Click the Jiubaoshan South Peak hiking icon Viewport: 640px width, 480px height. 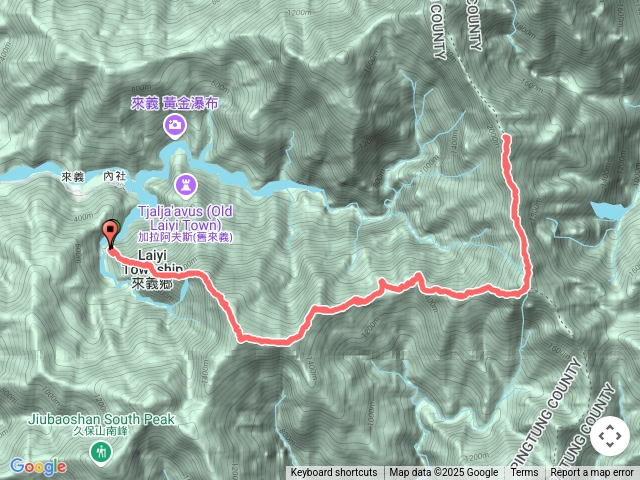(x=100, y=453)
